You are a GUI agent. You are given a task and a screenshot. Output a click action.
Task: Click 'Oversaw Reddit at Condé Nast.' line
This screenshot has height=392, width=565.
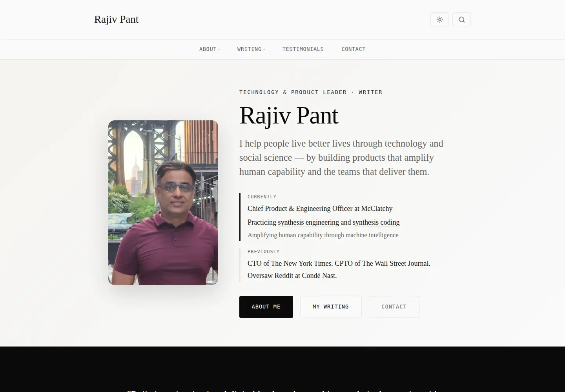click(x=292, y=276)
